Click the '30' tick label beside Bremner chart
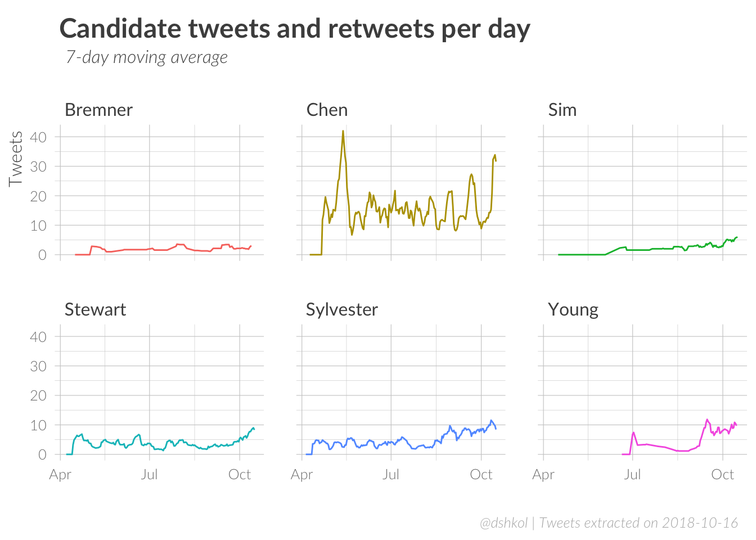This screenshot has height=540, width=756. tap(38, 166)
